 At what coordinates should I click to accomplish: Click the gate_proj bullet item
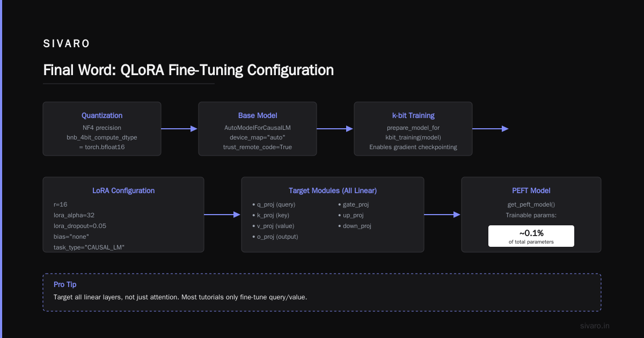click(x=353, y=204)
